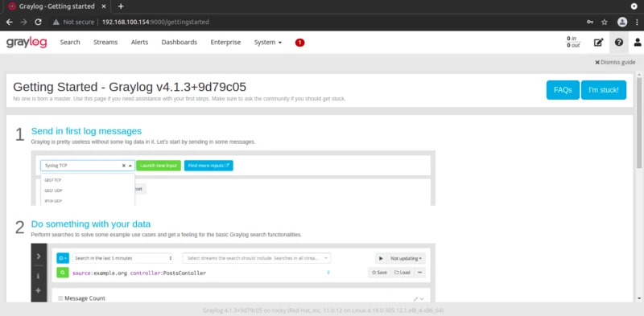The image size is (644, 316).
Task: Click the Message Count expand arrows icon
Action: click(x=415, y=299)
